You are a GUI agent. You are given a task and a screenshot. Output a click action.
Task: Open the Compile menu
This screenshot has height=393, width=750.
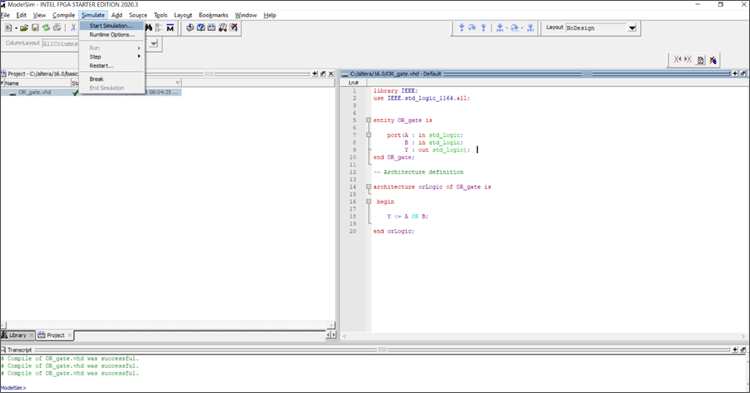click(x=64, y=15)
